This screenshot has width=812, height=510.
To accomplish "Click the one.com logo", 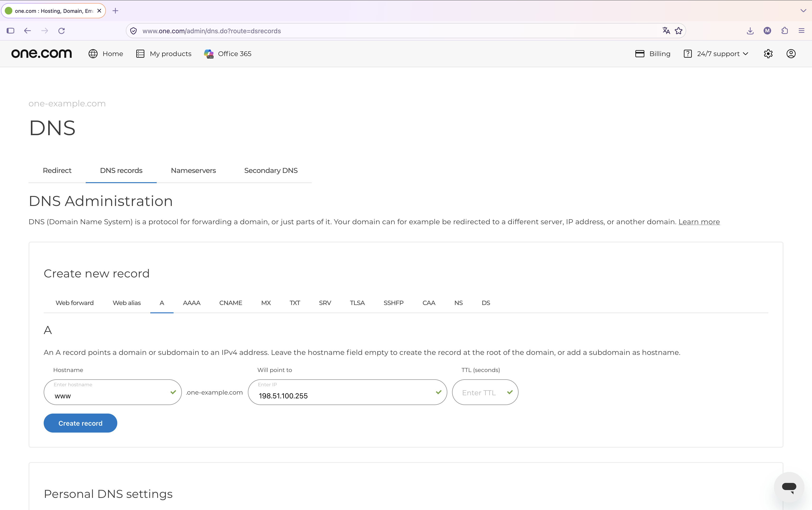I will click(42, 54).
